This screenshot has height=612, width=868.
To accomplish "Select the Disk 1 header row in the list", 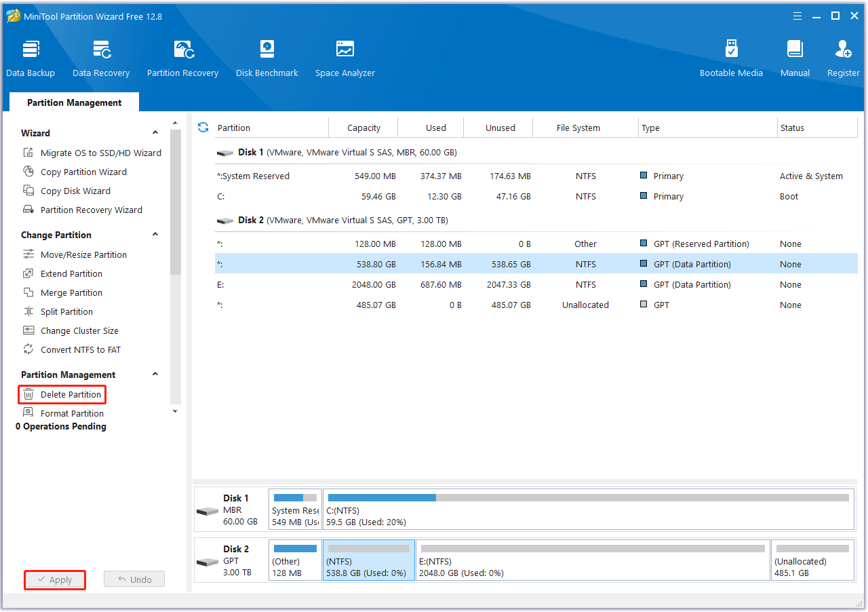I will 536,153.
